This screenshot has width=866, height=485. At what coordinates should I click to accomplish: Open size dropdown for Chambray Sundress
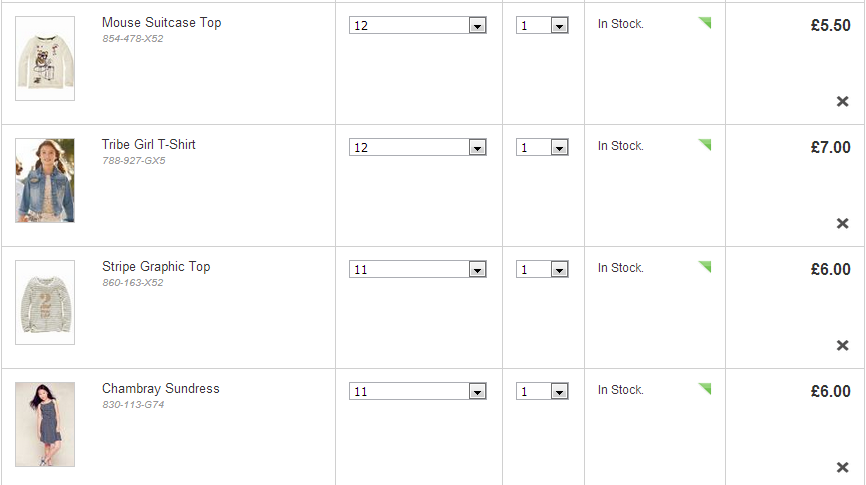tap(418, 392)
